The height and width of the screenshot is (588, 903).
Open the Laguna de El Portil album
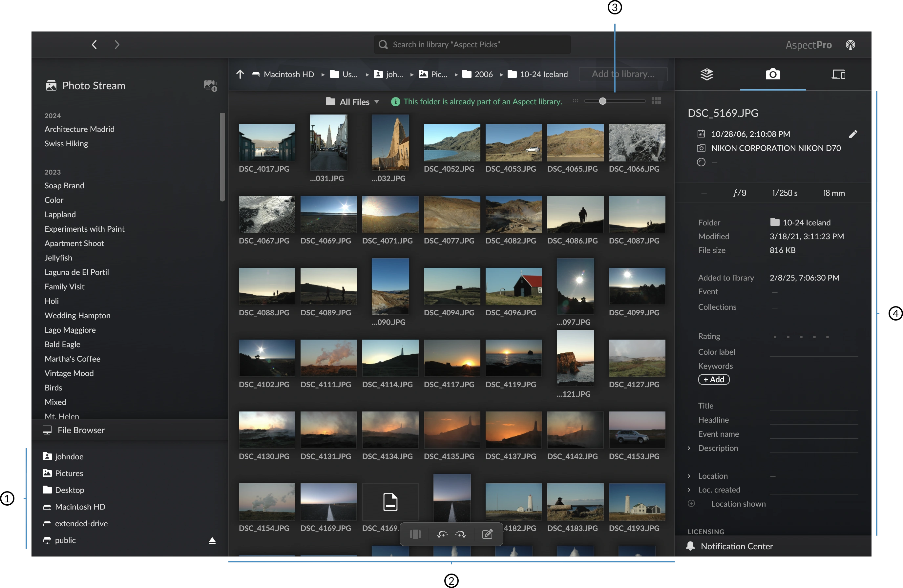tap(77, 272)
